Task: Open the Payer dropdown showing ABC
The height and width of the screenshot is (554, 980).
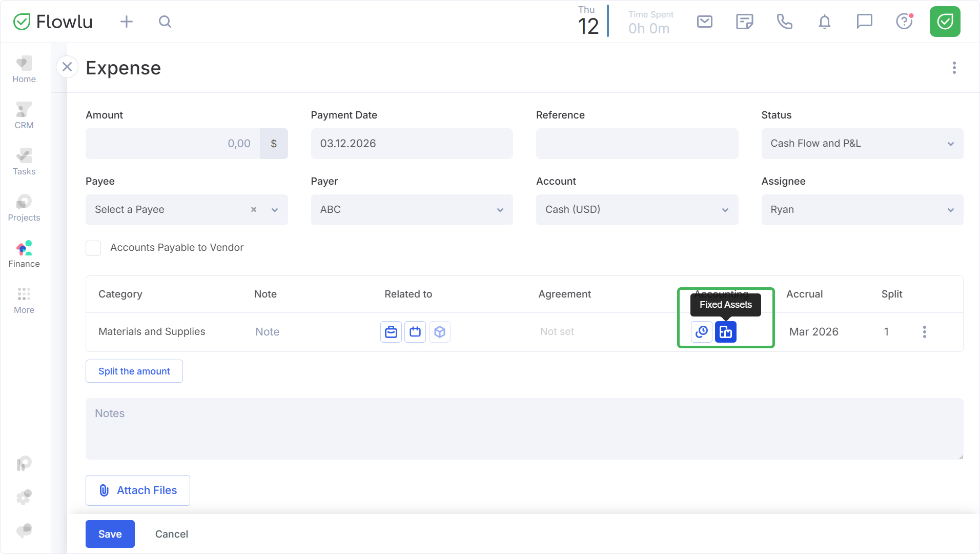Action: pyautogui.click(x=411, y=210)
